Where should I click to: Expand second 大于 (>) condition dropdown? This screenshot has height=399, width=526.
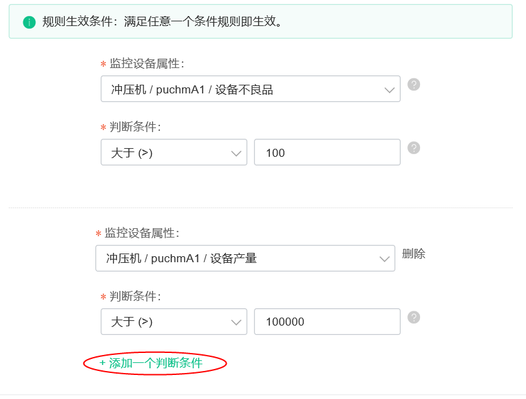click(x=174, y=321)
